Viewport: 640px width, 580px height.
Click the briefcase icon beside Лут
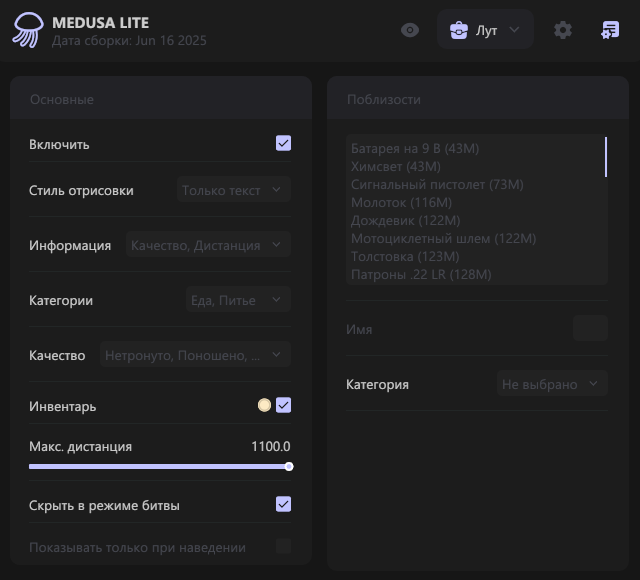(x=459, y=30)
